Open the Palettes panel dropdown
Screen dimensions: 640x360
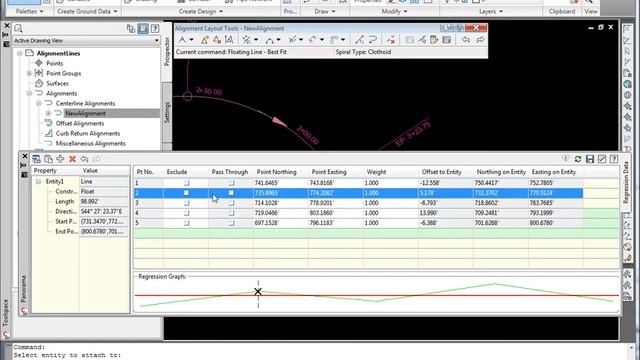point(29,11)
